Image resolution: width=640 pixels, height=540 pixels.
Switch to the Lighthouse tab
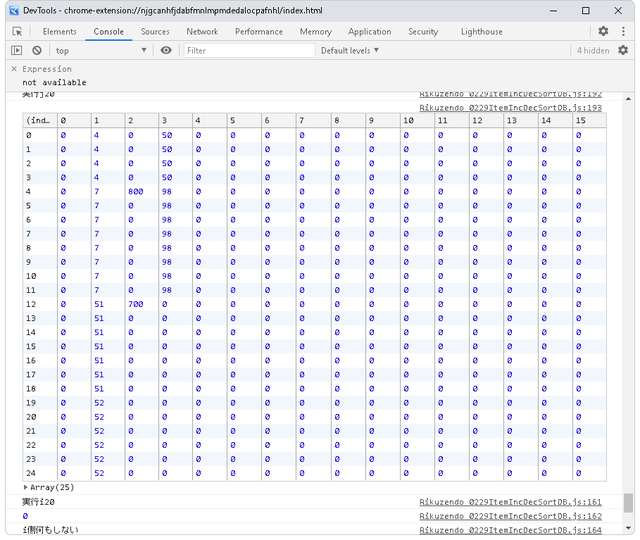tap(482, 31)
